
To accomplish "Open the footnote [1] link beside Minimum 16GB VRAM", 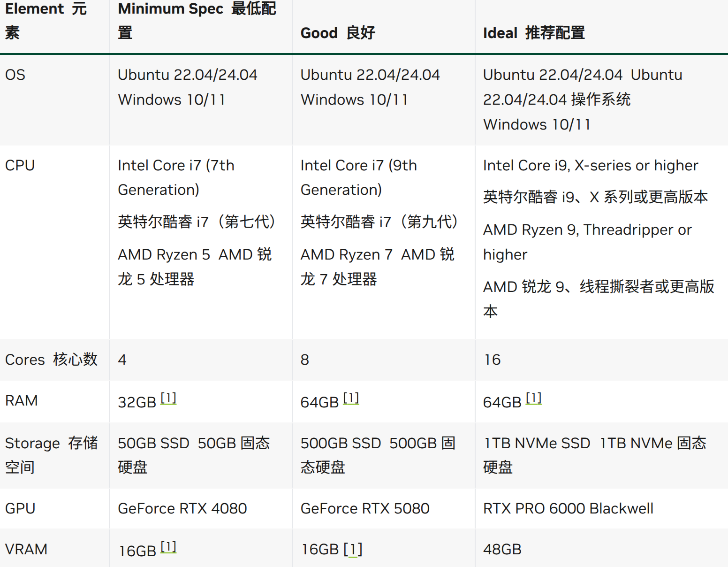I will (168, 547).
